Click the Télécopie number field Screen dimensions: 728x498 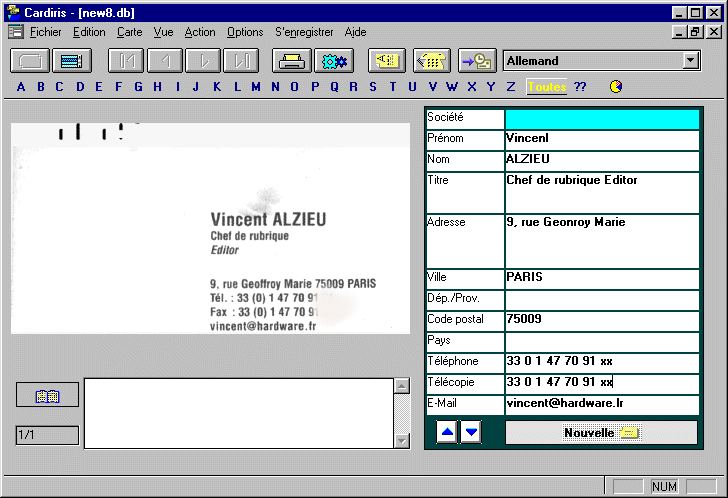click(602, 384)
